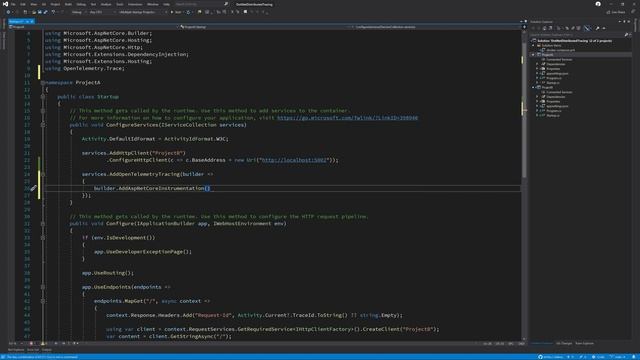
Task: Collapse the namespace ProjectA code block
Action: pos(43,82)
